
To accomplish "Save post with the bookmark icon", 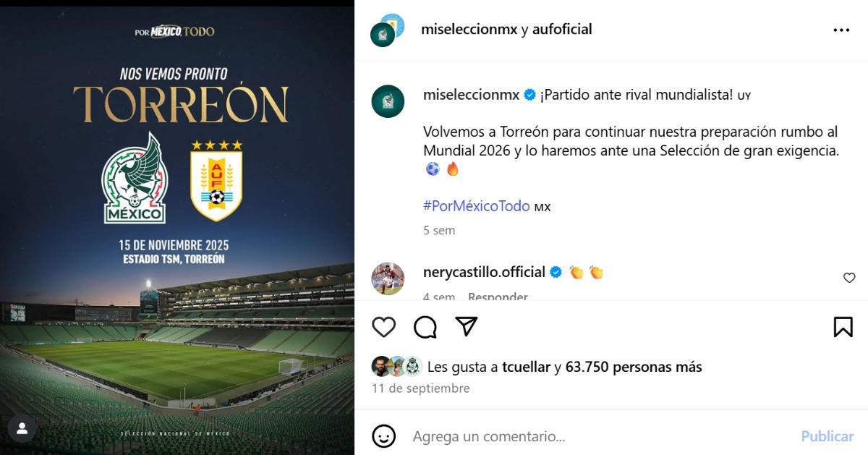I will pos(843,327).
